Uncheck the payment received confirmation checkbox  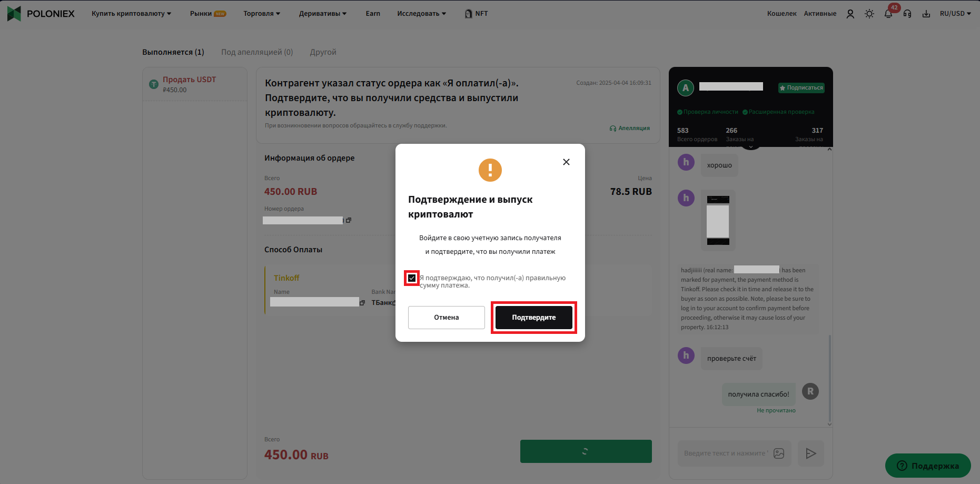412,278
